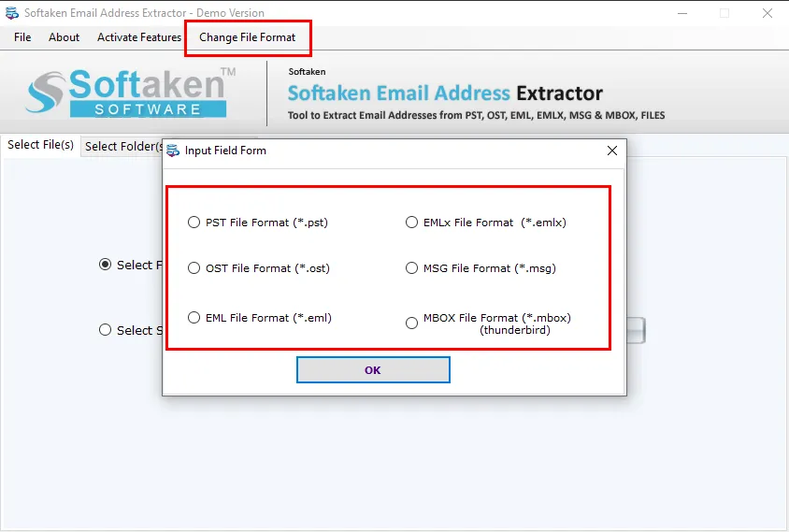789x532 pixels.
Task: Click the Input Field Form dialog icon
Action: (x=173, y=151)
